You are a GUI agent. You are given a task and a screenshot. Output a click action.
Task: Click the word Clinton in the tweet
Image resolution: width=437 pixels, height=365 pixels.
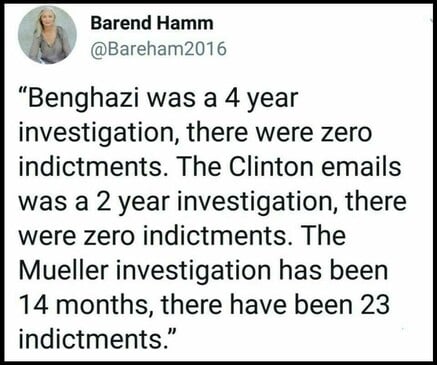[271, 166]
